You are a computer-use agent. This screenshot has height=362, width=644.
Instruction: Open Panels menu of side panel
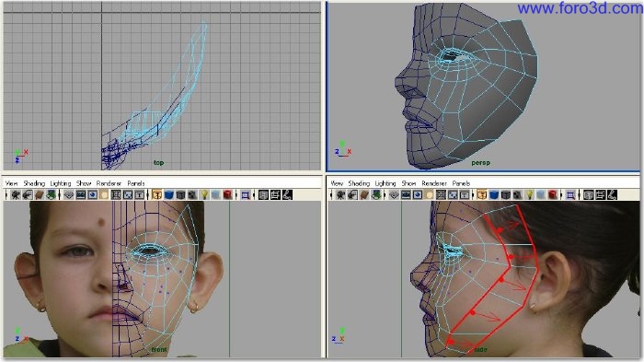(x=461, y=183)
